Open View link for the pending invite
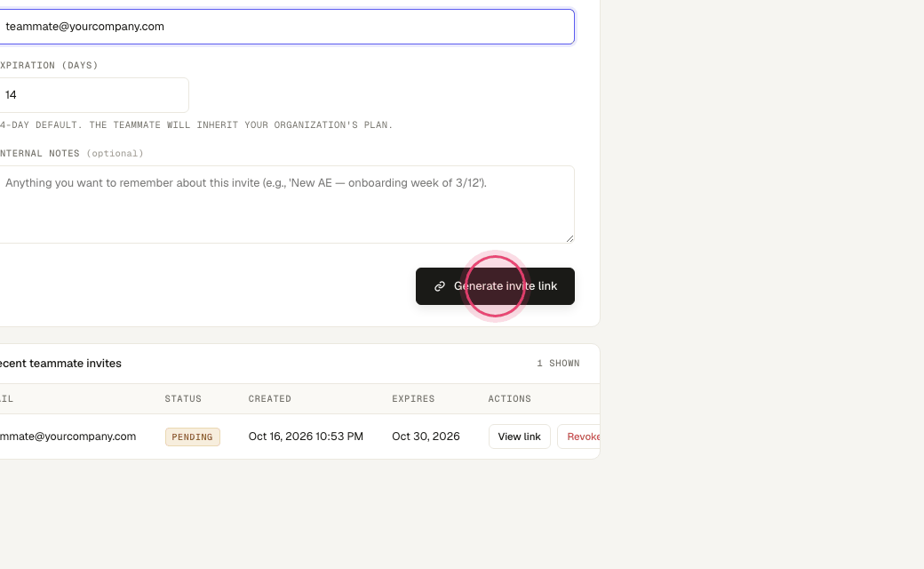This screenshot has height=569, width=924. (519, 437)
